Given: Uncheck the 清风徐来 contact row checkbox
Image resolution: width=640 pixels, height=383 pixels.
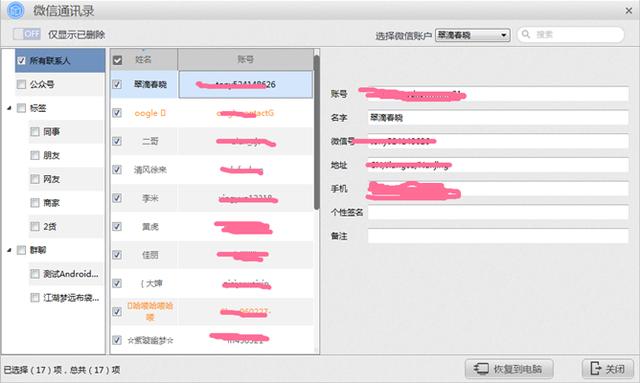Looking at the screenshot, I should pyautogui.click(x=117, y=169).
